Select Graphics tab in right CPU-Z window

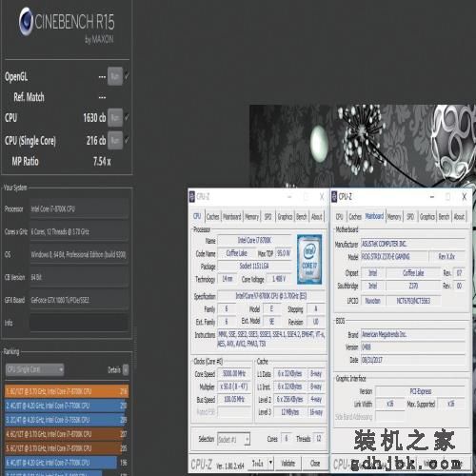click(x=427, y=217)
